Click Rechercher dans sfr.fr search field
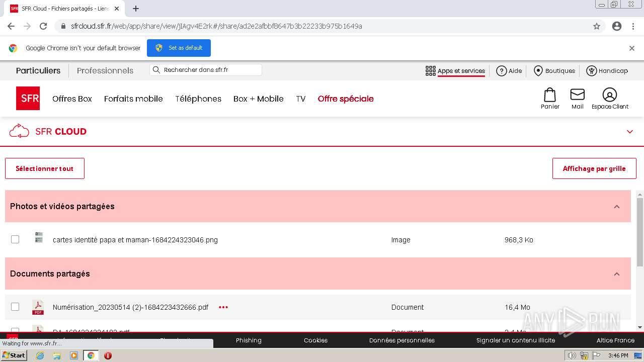Screen dimensions: 644x362 (x=206, y=70)
